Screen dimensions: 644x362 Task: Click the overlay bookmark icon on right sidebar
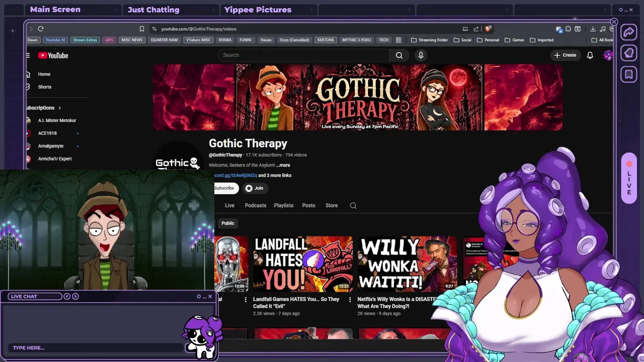click(x=629, y=74)
